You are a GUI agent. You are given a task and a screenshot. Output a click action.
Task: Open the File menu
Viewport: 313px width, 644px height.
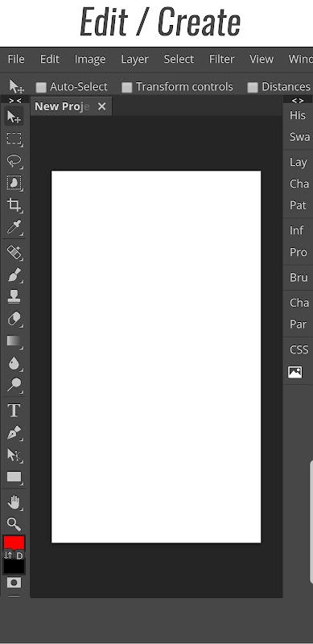click(x=16, y=59)
